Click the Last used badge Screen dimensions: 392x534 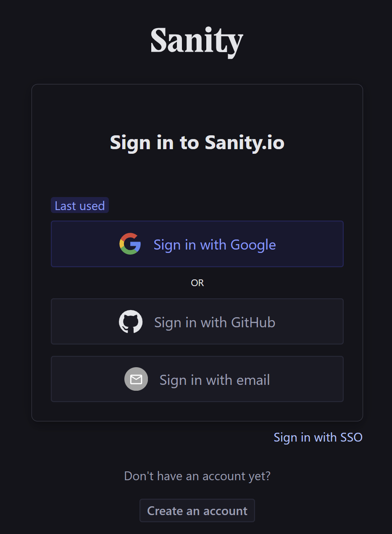click(79, 205)
